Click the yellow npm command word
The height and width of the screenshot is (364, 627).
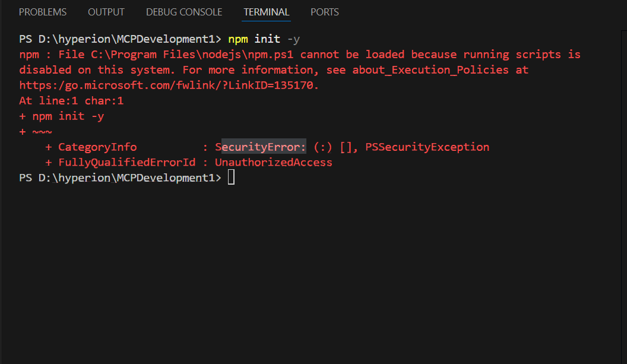(x=237, y=39)
